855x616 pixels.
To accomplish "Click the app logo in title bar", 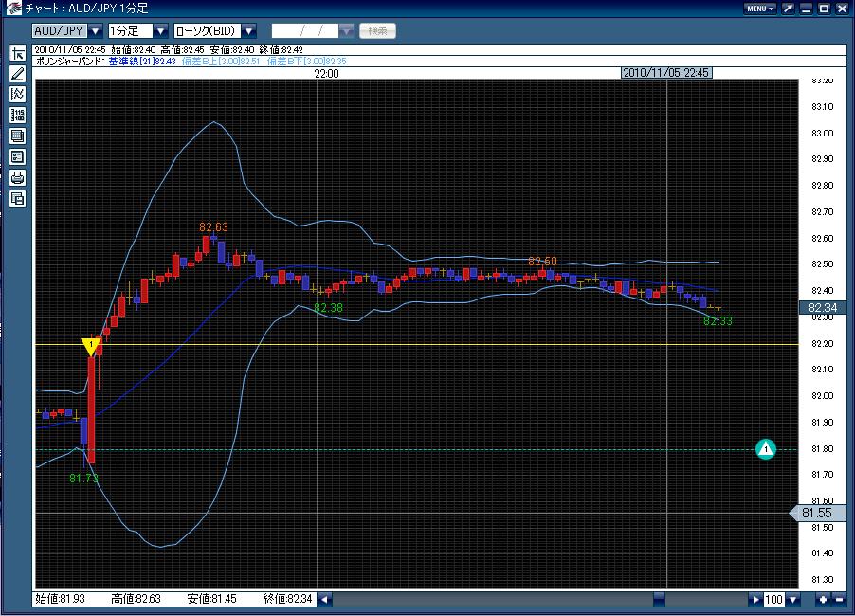I will point(12,8).
